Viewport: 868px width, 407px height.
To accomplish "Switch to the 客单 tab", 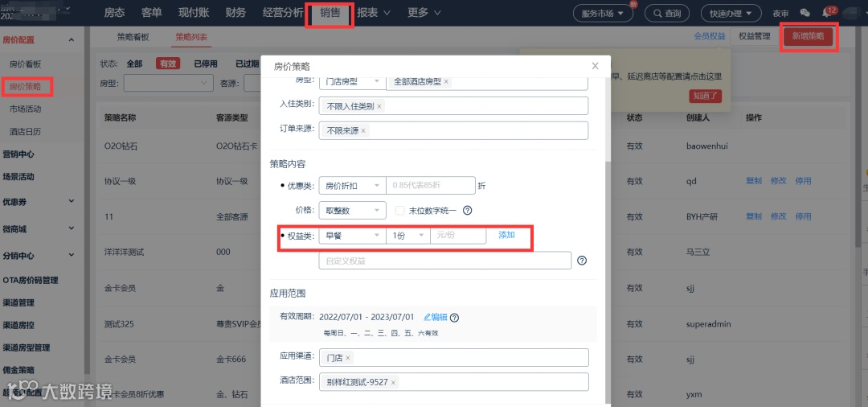I will (x=152, y=12).
